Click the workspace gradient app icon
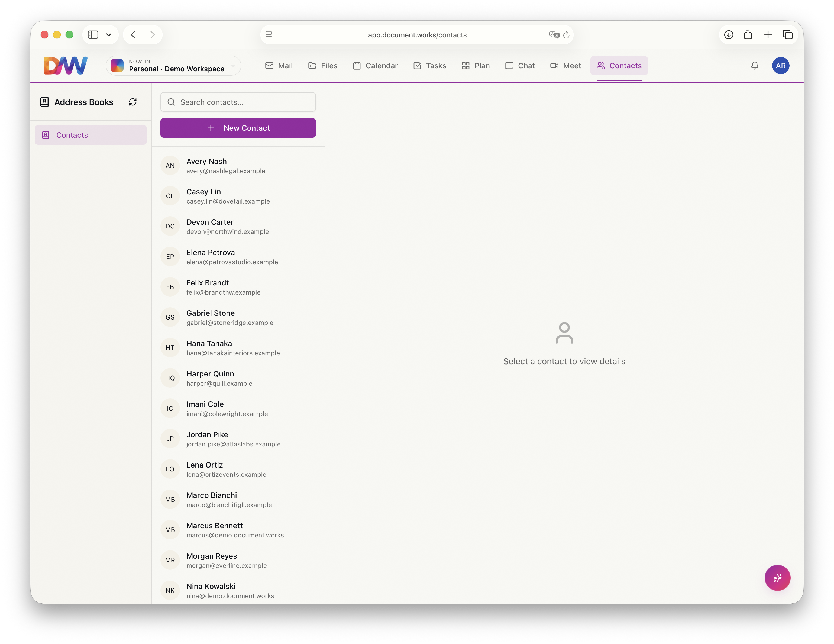Image resolution: width=834 pixels, height=644 pixels. (117, 66)
